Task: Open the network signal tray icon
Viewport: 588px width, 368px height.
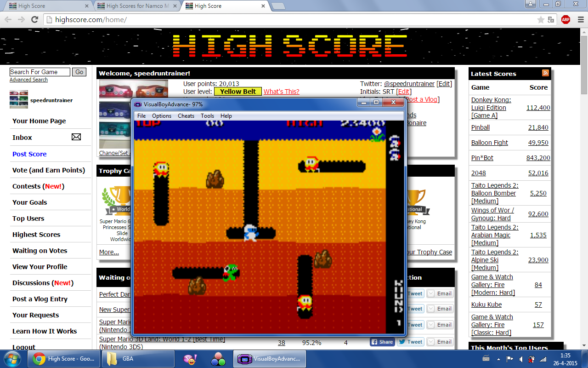Action: pos(543,359)
